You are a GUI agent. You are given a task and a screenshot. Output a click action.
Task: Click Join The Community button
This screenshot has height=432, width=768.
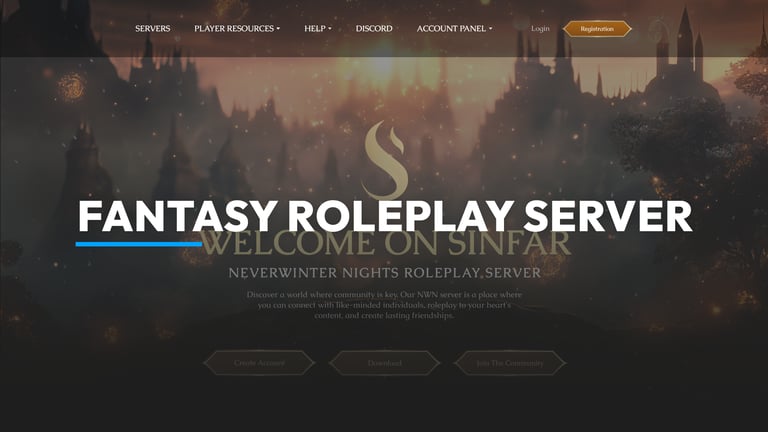pyautogui.click(x=510, y=363)
